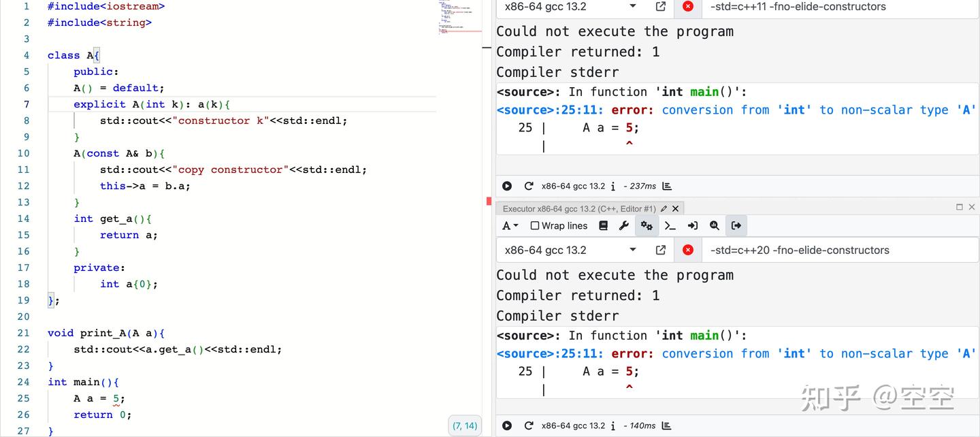Open the executor settings gears icon
The width and height of the screenshot is (980, 437).
coord(647,225)
